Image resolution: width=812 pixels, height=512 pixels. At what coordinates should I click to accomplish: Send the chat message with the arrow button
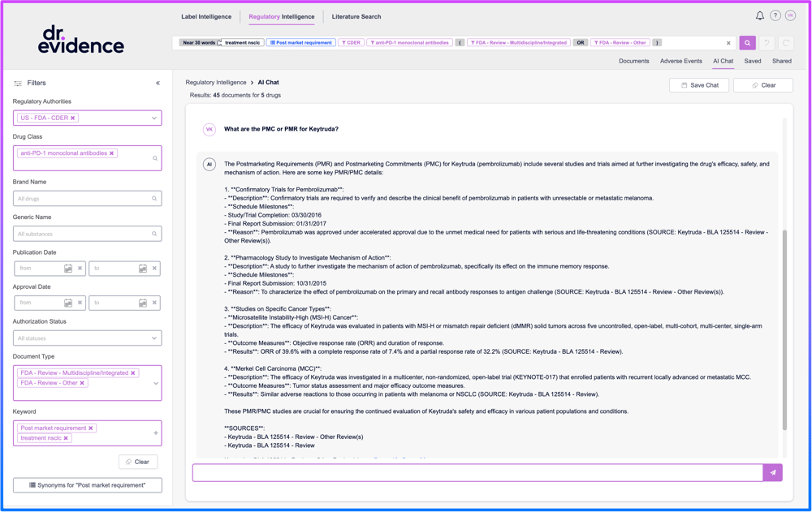click(x=773, y=472)
